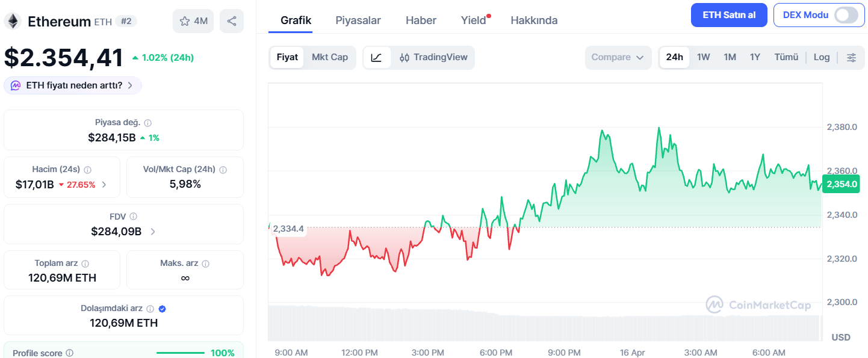The height and width of the screenshot is (358, 868).
Task: Expand the Hacim (24s) chevron
Action: [104, 185]
